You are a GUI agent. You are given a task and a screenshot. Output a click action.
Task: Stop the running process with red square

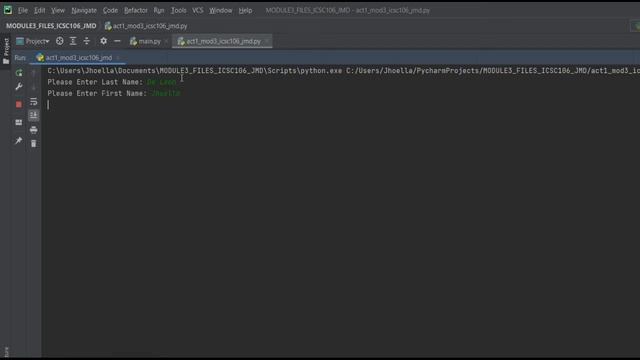click(x=19, y=104)
